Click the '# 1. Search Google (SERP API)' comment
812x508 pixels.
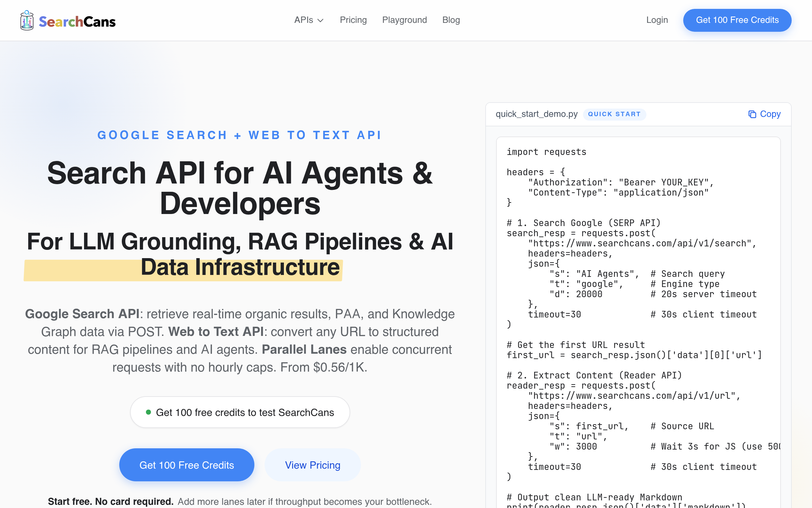coord(584,223)
